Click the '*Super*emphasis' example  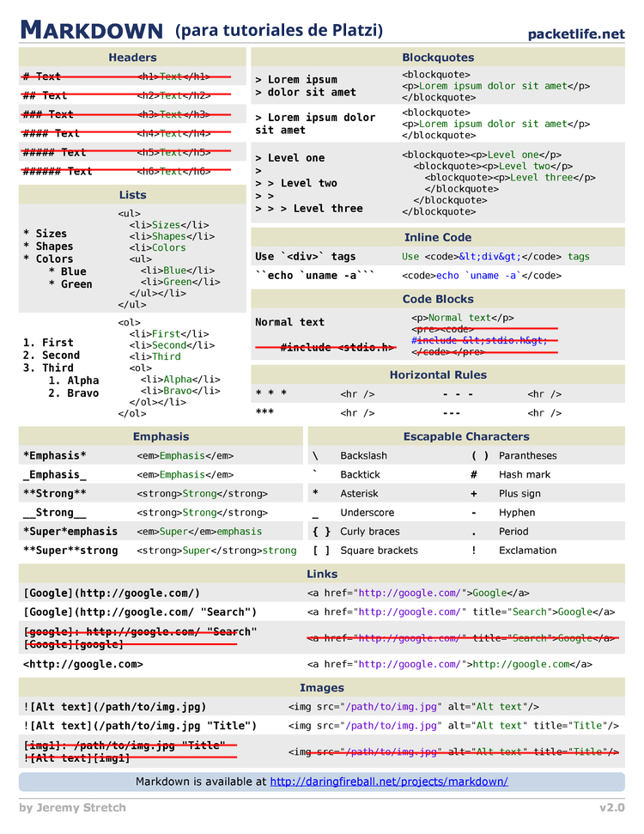(70, 532)
